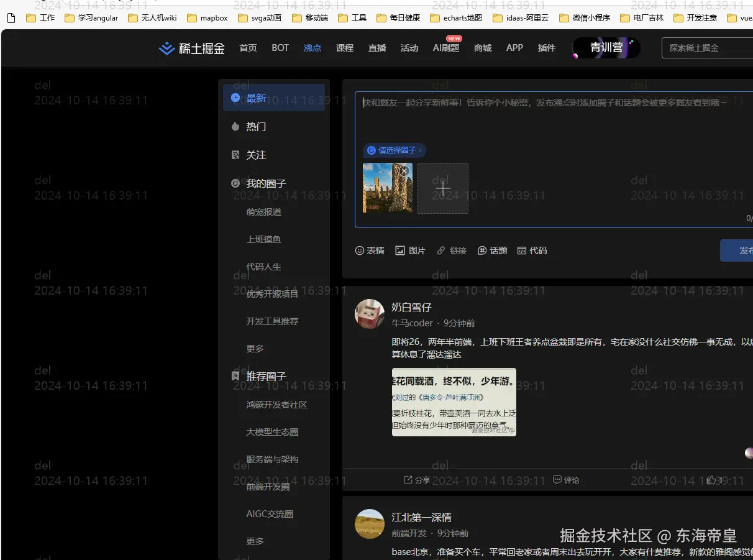The height and width of the screenshot is (560, 753).
Task: Open the 表情 emoji picker in the post editor
Action: (x=369, y=250)
